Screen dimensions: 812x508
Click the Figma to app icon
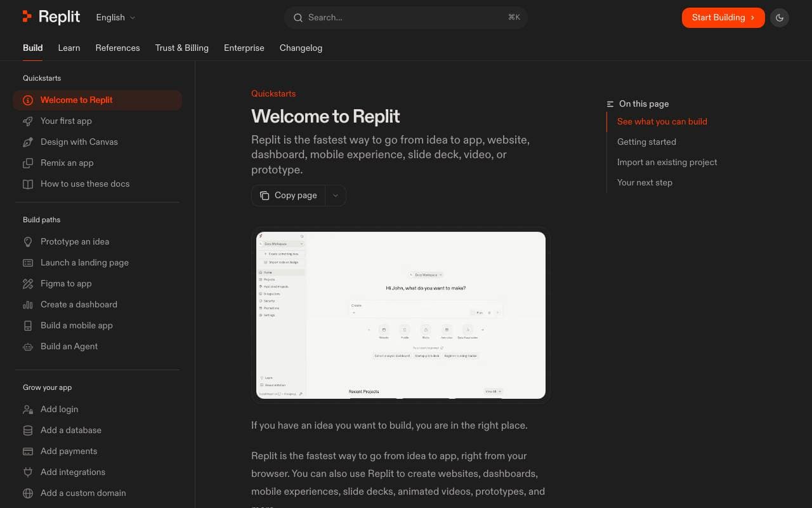[x=28, y=284]
